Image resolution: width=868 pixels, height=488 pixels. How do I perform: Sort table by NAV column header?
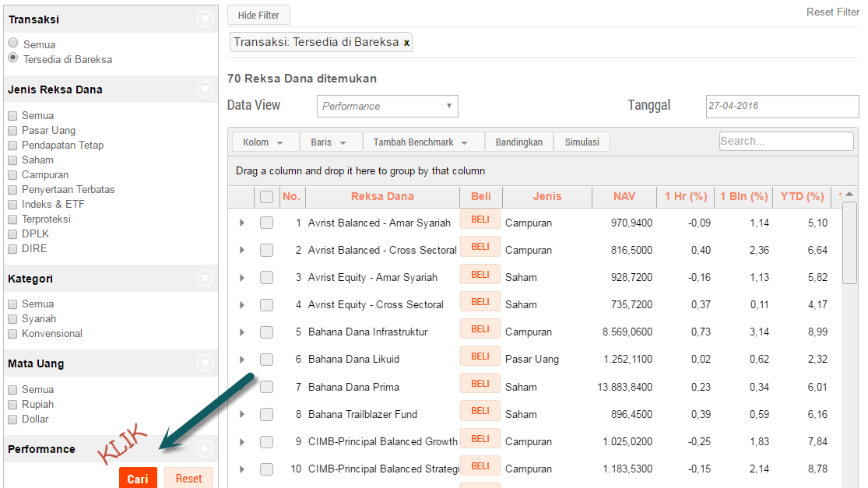[x=624, y=196]
